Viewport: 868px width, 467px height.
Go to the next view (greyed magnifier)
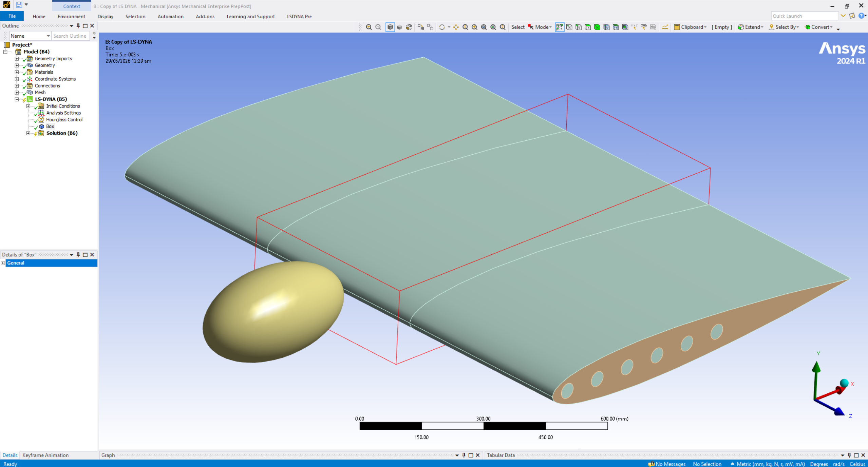pyautogui.click(x=378, y=27)
